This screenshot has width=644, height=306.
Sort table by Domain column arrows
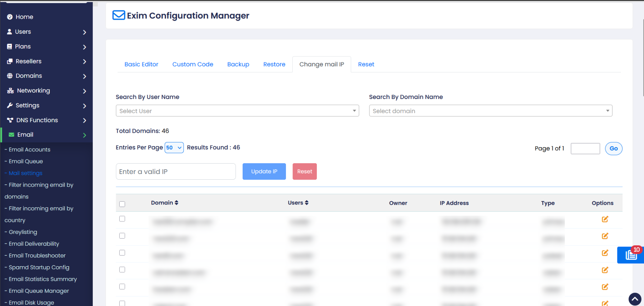point(176,203)
